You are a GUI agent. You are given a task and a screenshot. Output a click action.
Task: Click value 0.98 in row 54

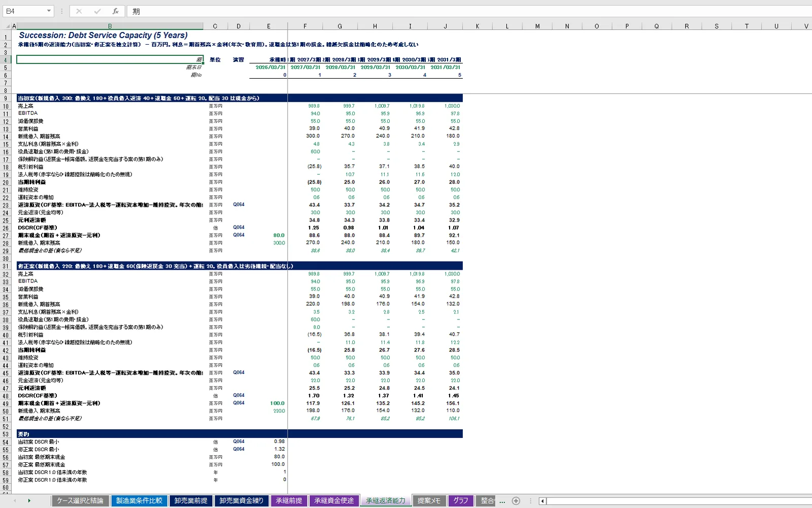(280, 441)
